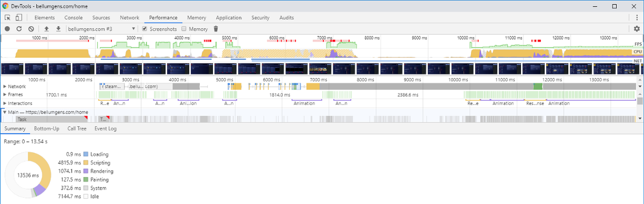644x204 pixels.
Task: Select the Performance tab
Action: pyautogui.click(x=163, y=18)
